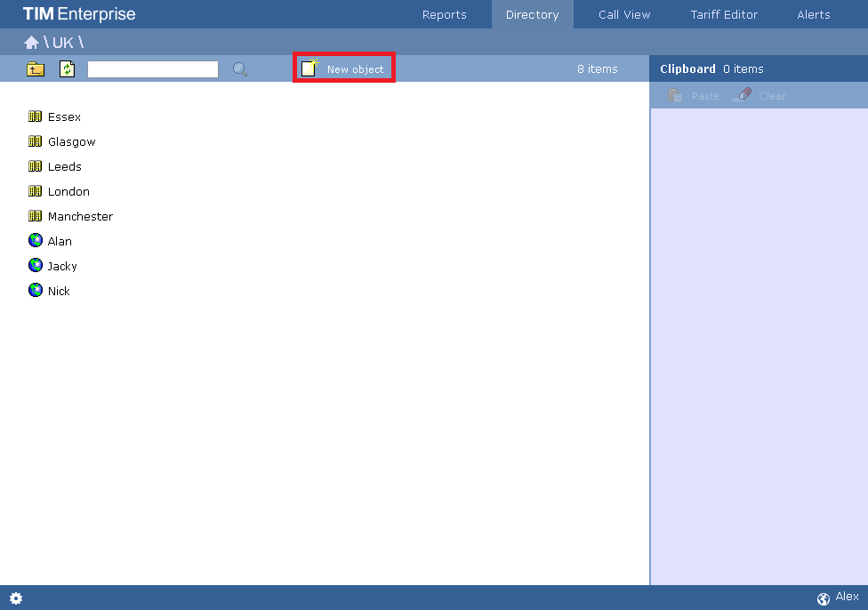Click inside the search input field
The width and height of the screenshot is (868, 610).
coord(151,68)
